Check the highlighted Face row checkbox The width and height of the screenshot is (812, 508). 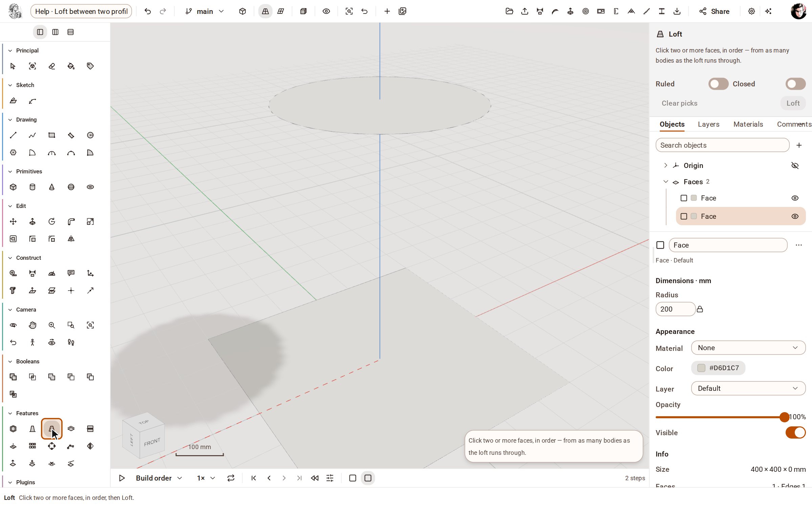tap(684, 216)
